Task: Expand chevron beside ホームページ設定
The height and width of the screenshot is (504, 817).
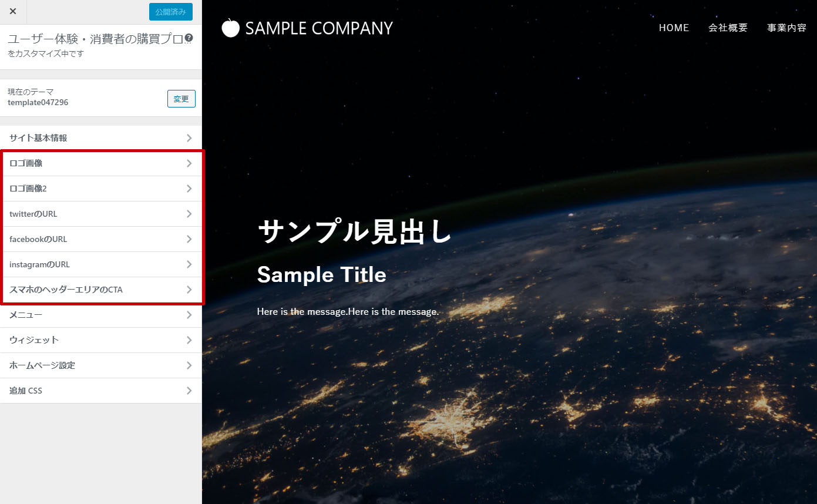Action: (x=189, y=365)
